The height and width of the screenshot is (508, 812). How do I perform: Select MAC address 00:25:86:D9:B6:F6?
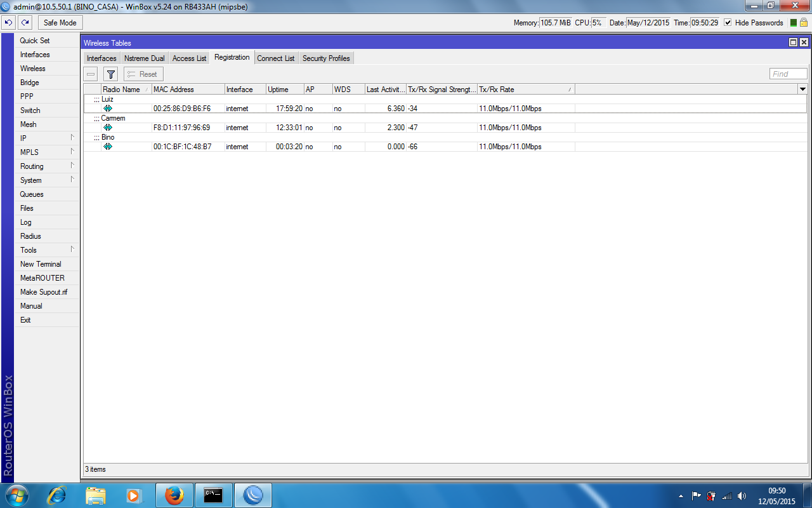[182, 109]
